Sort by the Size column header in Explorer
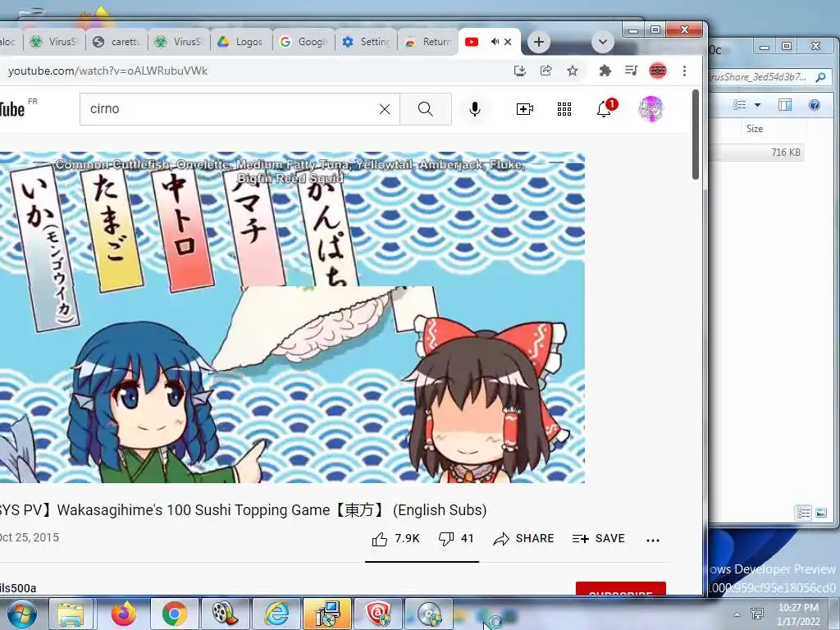The width and height of the screenshot is (840, 630). (755, 129)
